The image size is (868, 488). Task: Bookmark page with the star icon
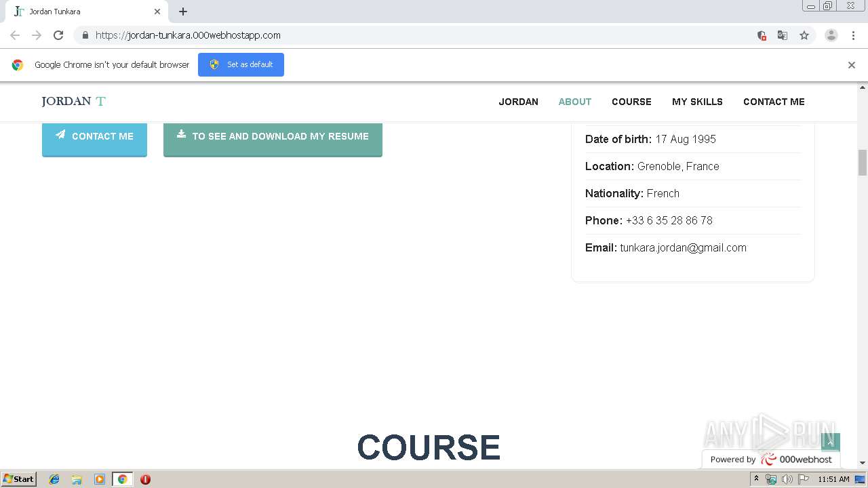click(x=804, y=35)
